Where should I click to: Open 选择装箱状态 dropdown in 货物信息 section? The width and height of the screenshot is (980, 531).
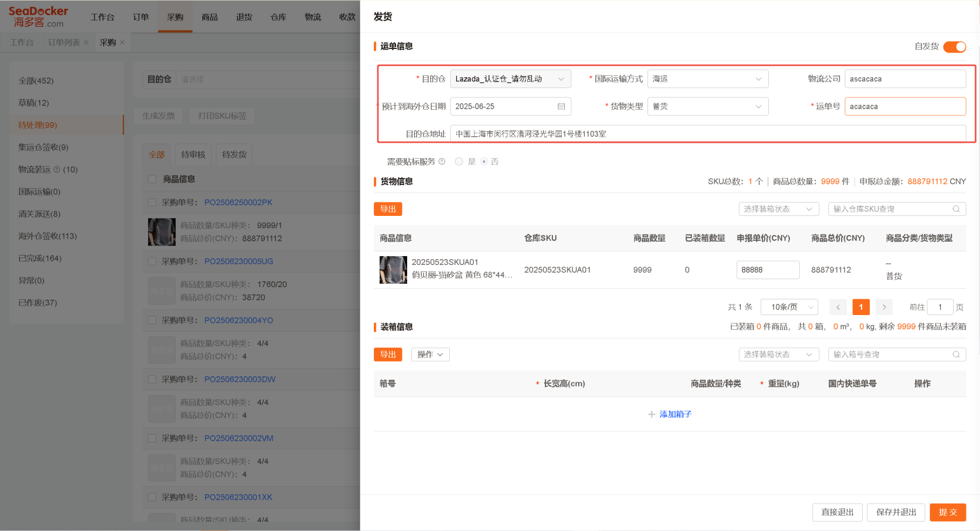[x=779, y=209]
